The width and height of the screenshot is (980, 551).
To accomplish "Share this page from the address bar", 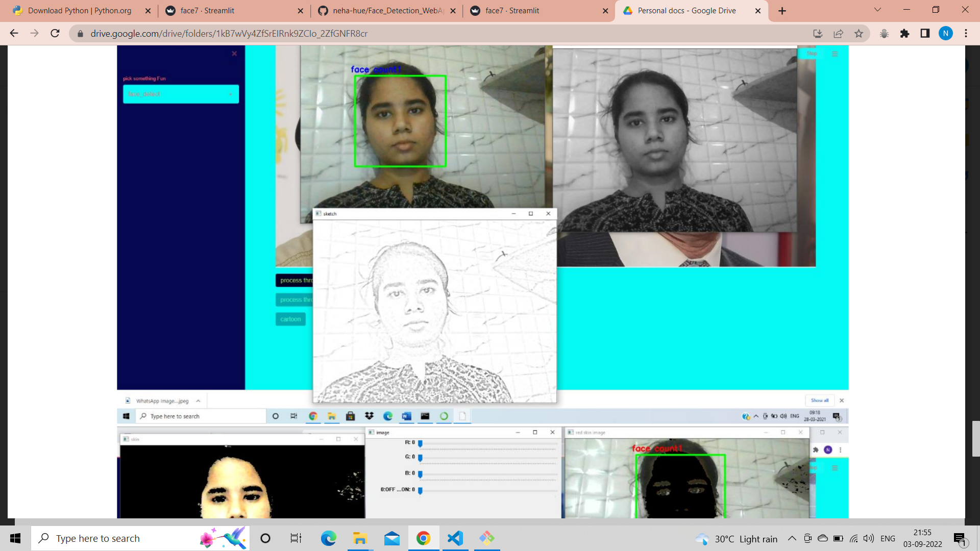I will [838, 33].
